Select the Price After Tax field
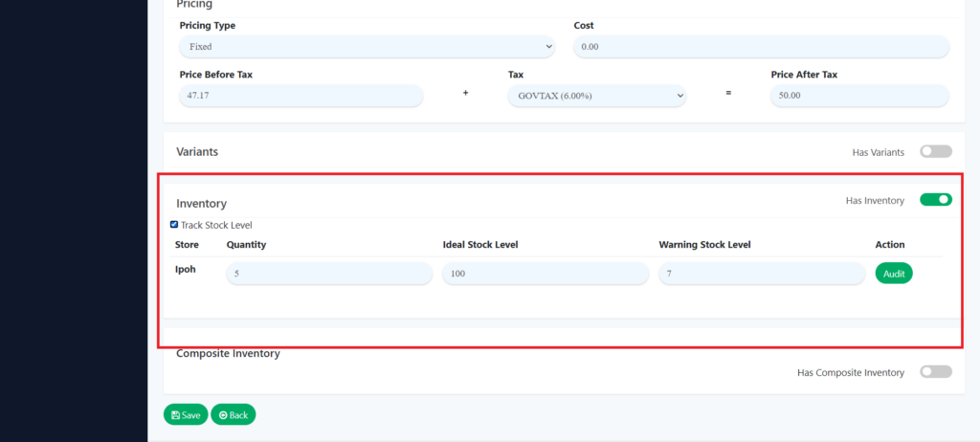Screen dimensions: 980x442 (x=858, y=96)
